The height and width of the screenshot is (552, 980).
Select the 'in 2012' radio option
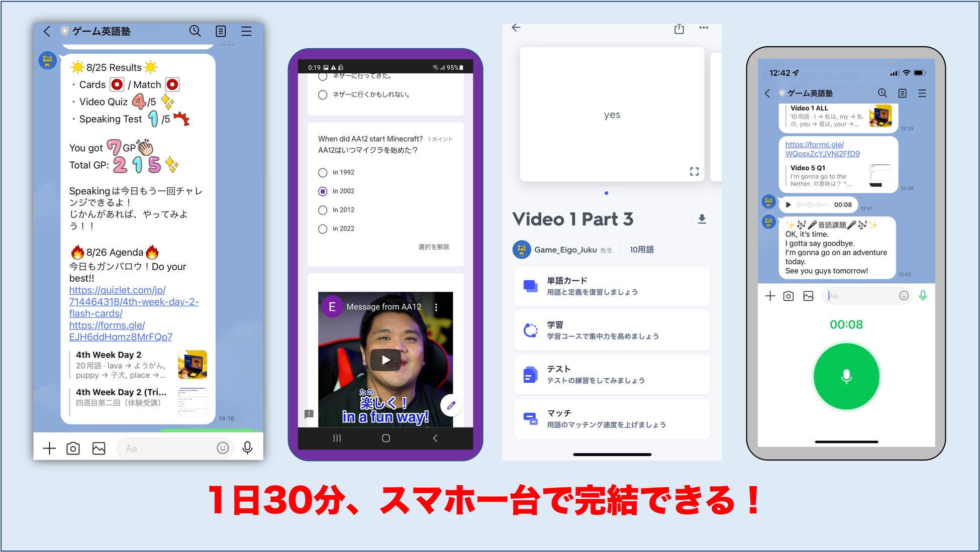[323, 210]
